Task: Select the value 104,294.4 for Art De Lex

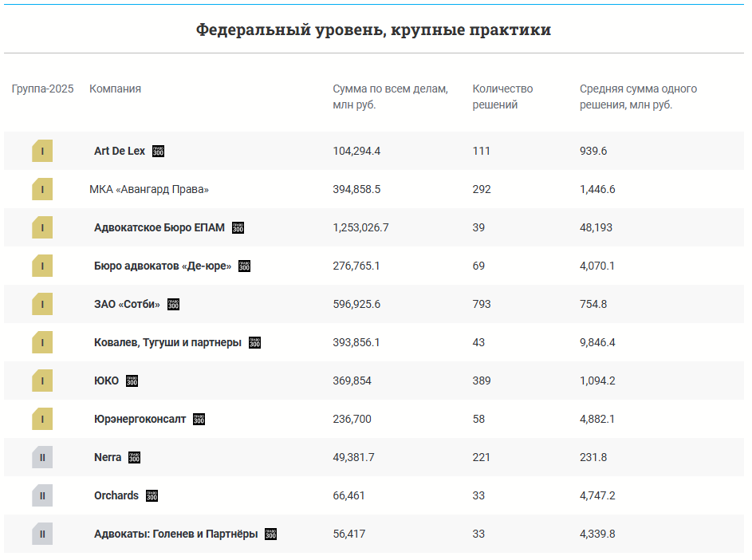Action: (x=356, y=151)
